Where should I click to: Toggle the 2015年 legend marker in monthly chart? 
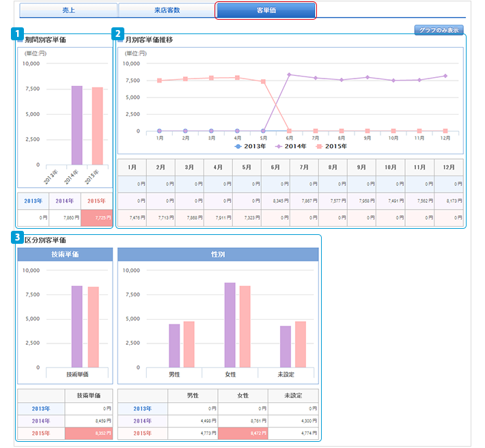click(x=320, y=147)
